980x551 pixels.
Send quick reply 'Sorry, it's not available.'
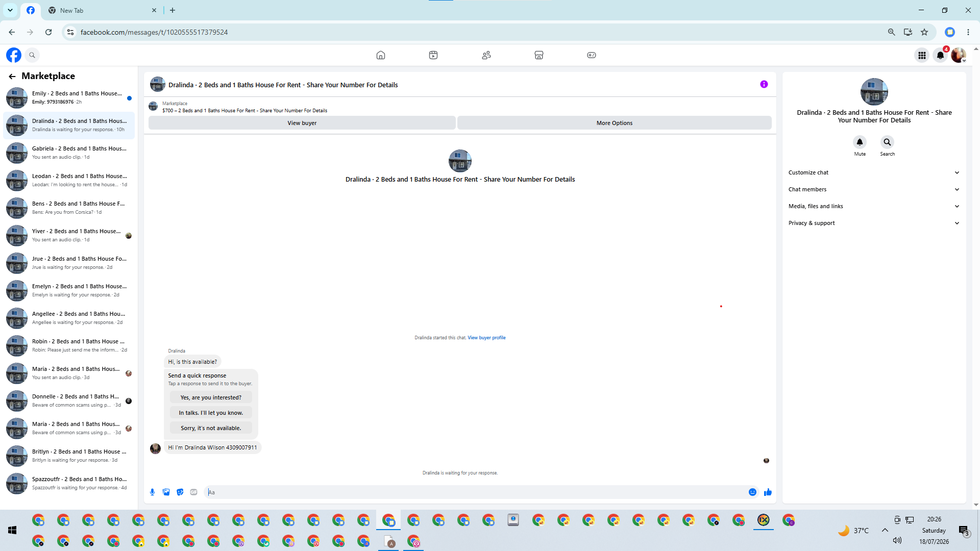pyautogui.click(x=211, y=428)
